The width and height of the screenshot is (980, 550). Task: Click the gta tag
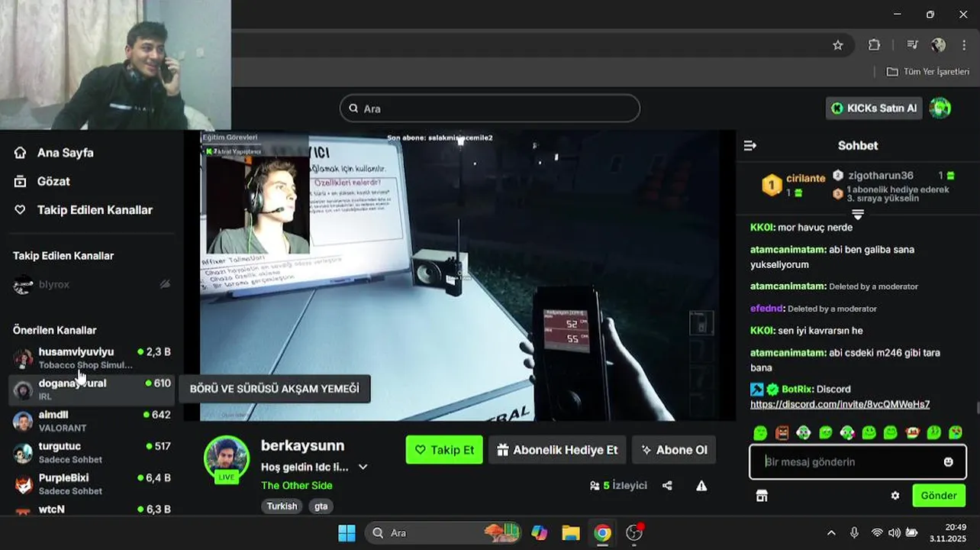(x=321, y=506)
